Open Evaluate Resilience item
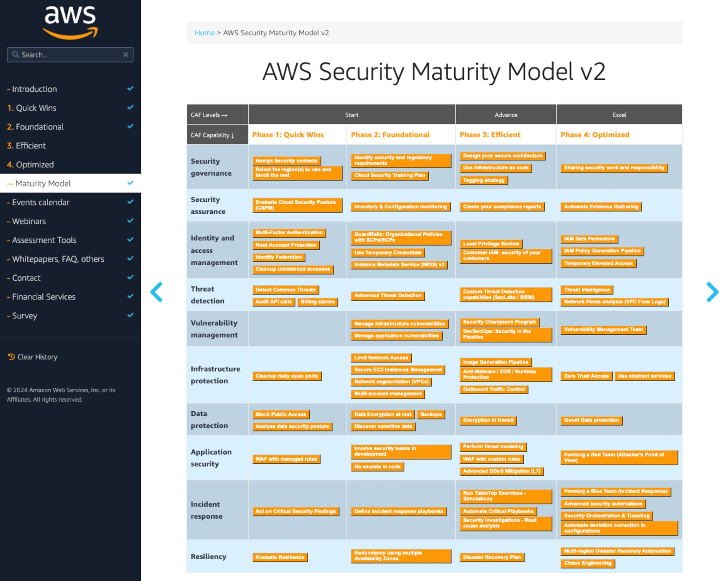The height and width of the screenshot is (581, 728). coord(280,557)
